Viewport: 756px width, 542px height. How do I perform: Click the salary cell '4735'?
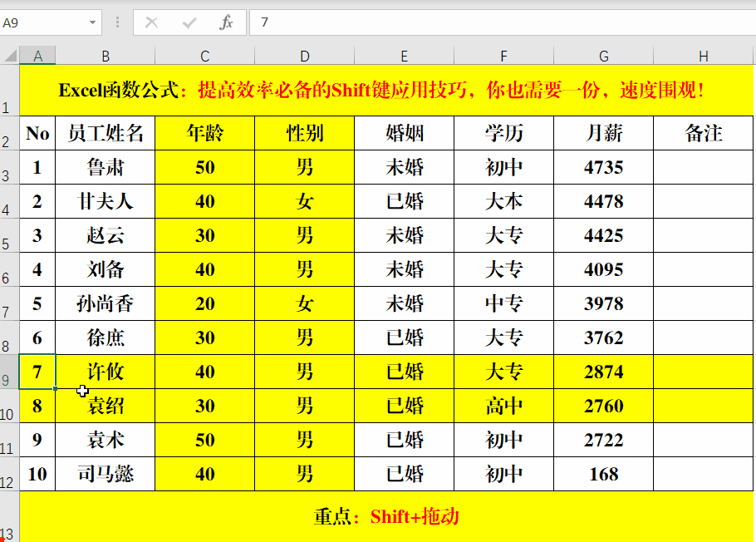[x=604, y=167]
